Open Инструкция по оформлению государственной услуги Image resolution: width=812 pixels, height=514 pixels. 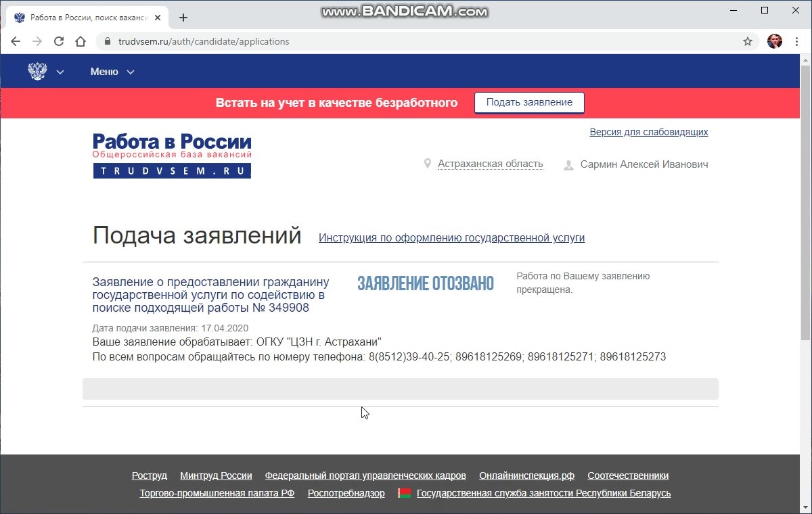(x=452, y=238)
